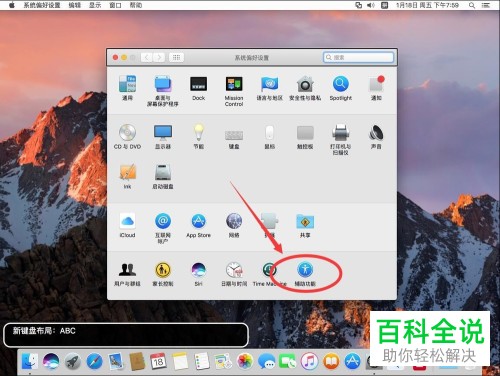This screenshot has width=500, height=376.
Task: Open the 显示 menu
Action: 95,5
